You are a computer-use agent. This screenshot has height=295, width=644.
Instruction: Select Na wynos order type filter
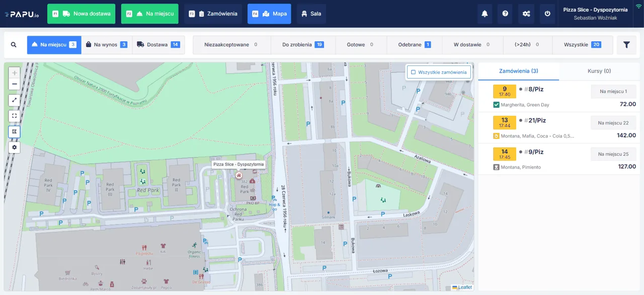click(107, 45)
